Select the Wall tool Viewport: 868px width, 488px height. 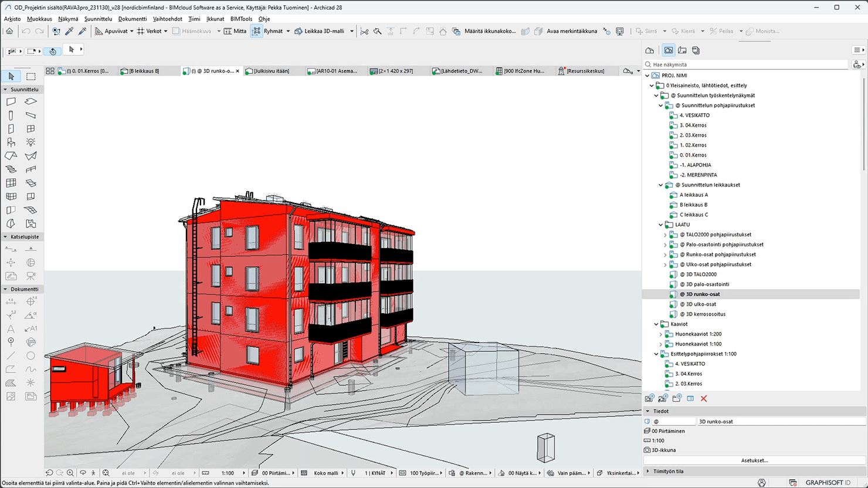tap(11, 101)
